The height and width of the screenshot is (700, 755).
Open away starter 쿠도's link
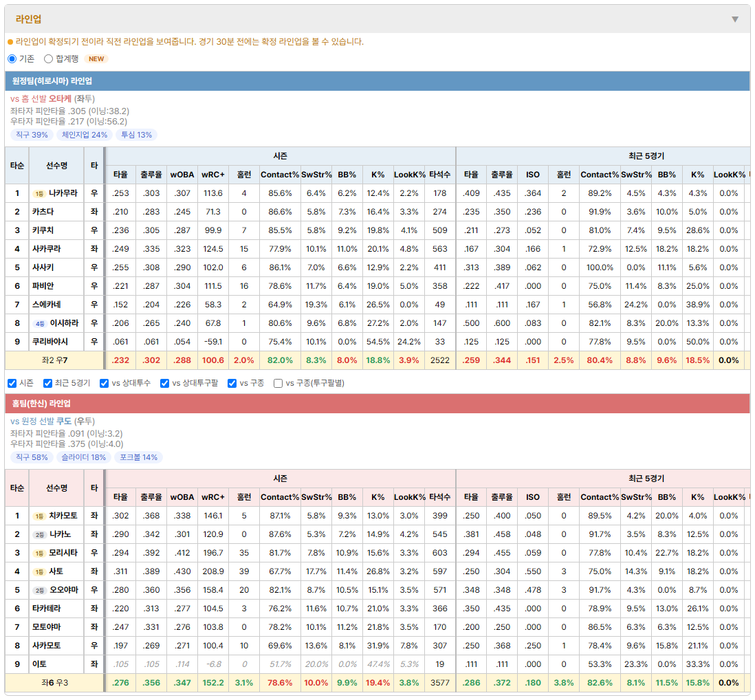tap(64, 422)
